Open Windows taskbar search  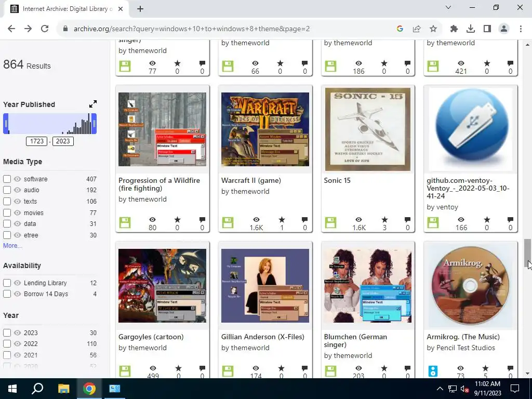tap(37, 389)
